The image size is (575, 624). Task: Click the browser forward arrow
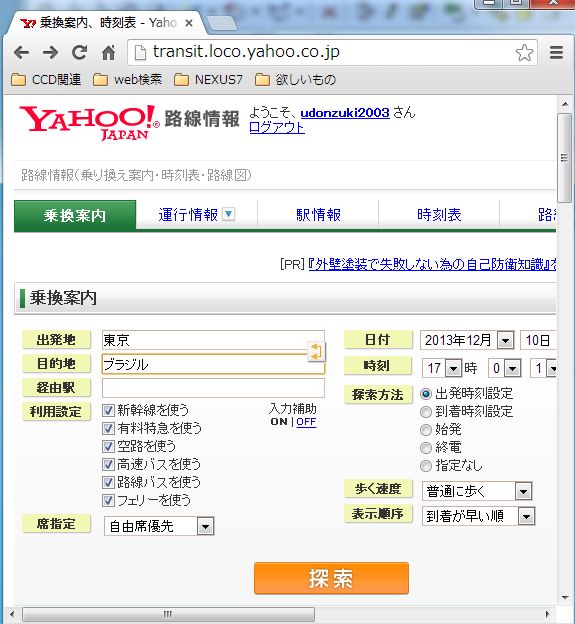pyautogui.click(x=50, y=53)
